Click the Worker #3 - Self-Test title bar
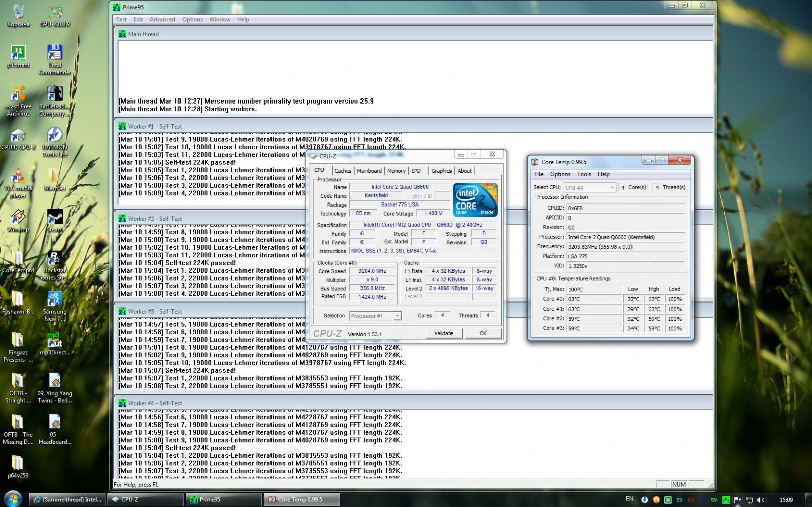This screenshot has height=507, width=812. (413, 311)
